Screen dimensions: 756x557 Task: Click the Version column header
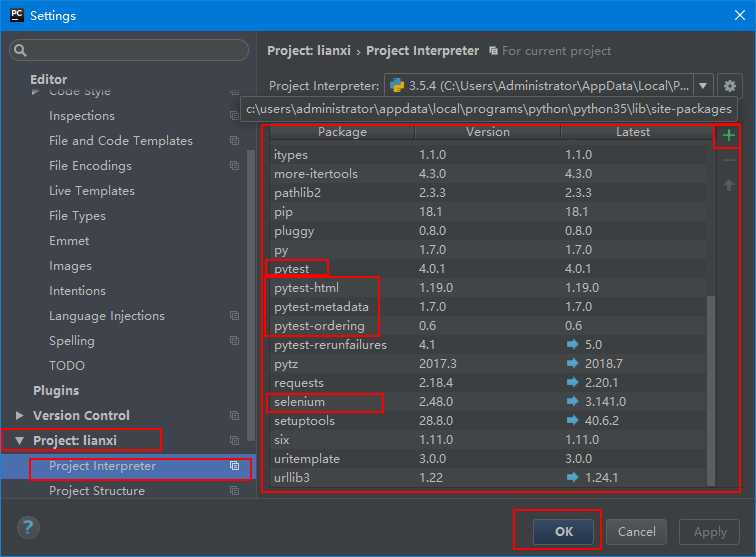click(x=487, y=132)
